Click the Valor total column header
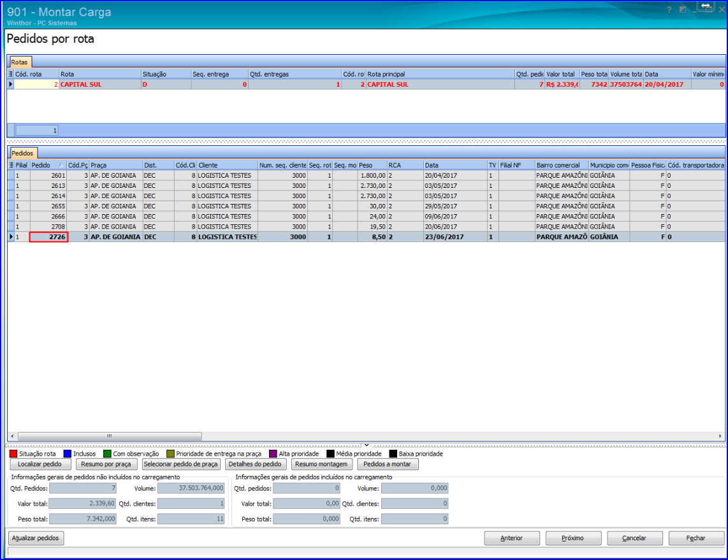 [x=562, y=74]
